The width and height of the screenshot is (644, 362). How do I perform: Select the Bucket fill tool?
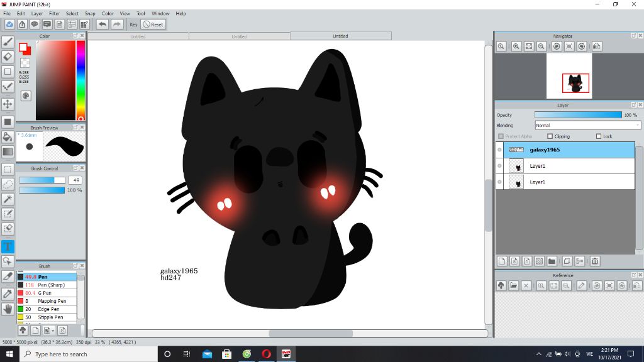click(8, 136)
